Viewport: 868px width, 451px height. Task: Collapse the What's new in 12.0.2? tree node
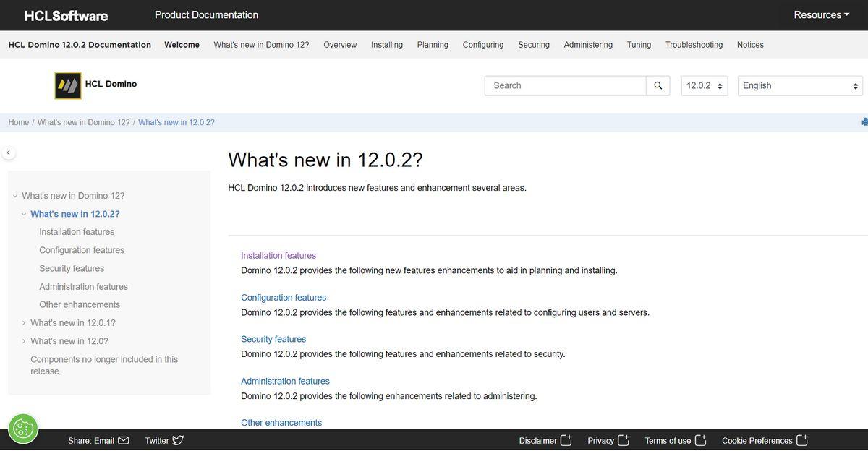pos(24,214)
